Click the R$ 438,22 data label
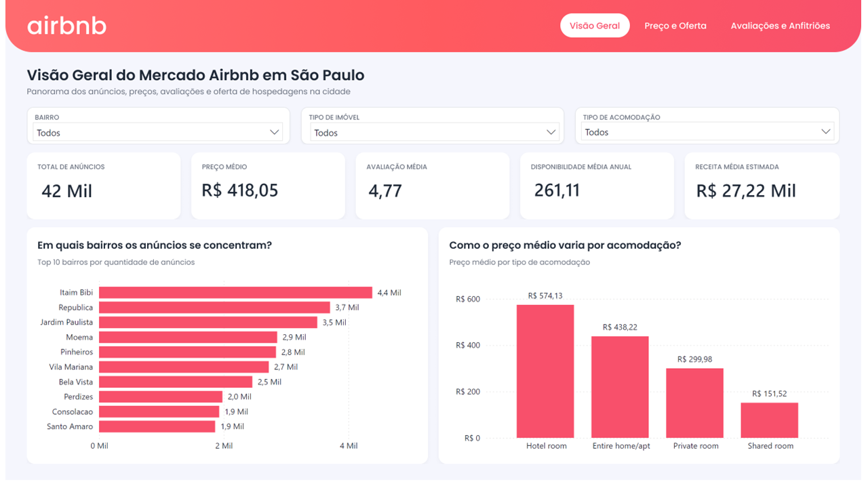Image resolution: width=868 pixels, height=488 pixels. [x=620, y=327]
